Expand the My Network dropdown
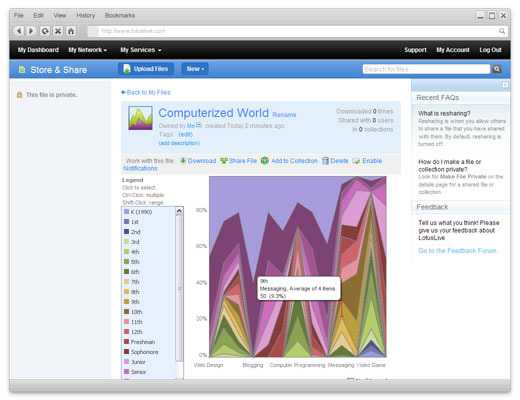The width and height of the screenshot is (520, 400). click(x=88, y=50)
